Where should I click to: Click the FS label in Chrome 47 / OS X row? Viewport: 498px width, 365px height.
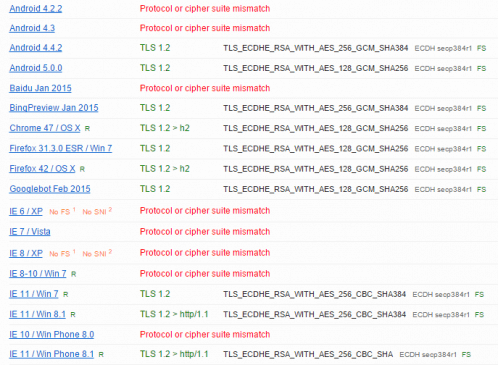[x=481, y=129]
